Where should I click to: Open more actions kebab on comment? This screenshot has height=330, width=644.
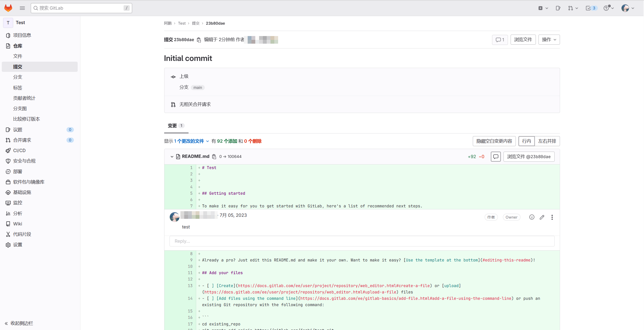552,217
